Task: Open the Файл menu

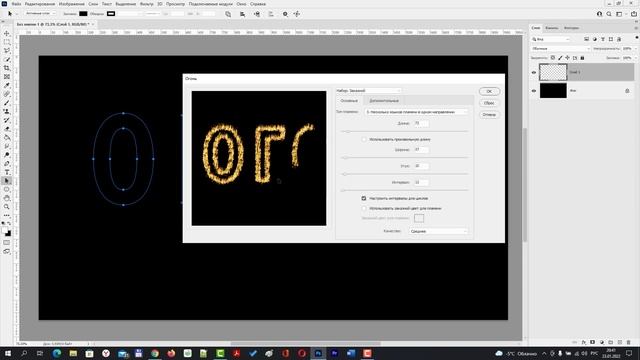Action: (x=16, y=4)
